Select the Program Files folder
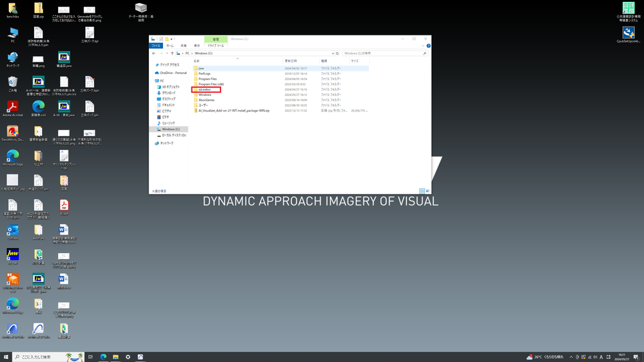 click(x=208, y=79)
